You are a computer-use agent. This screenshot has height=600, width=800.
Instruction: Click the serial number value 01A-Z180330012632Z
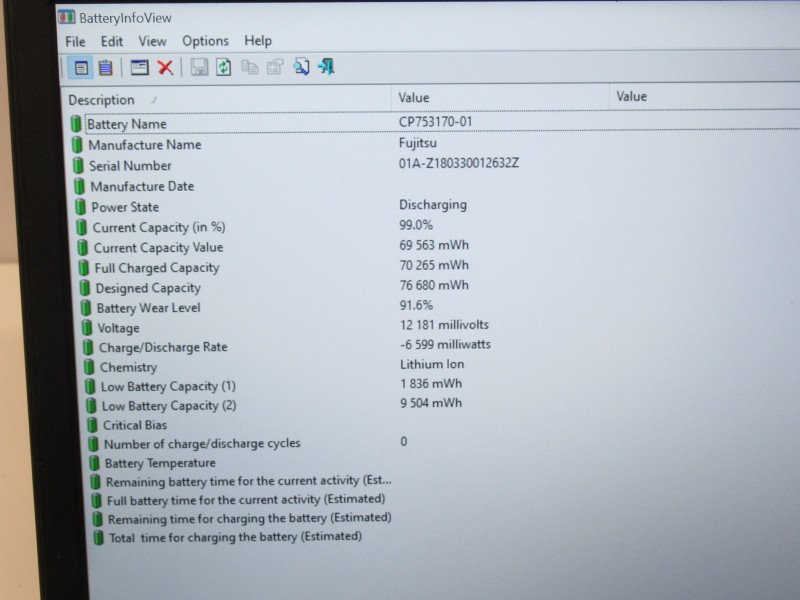459,163
